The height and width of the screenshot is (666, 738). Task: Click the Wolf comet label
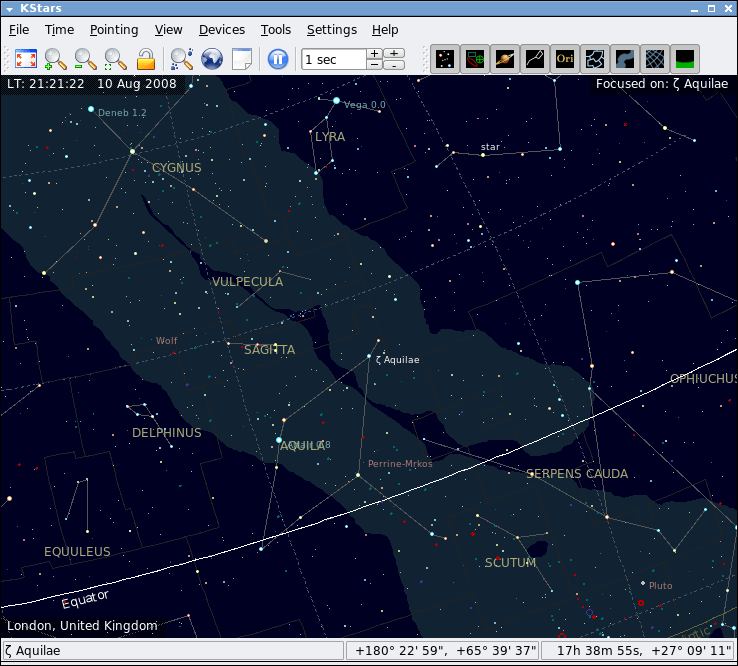point(167,340)
